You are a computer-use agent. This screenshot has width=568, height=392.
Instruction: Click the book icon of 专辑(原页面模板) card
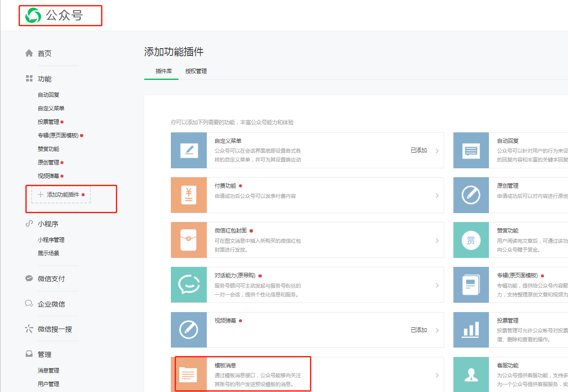(x=471, y=285)
